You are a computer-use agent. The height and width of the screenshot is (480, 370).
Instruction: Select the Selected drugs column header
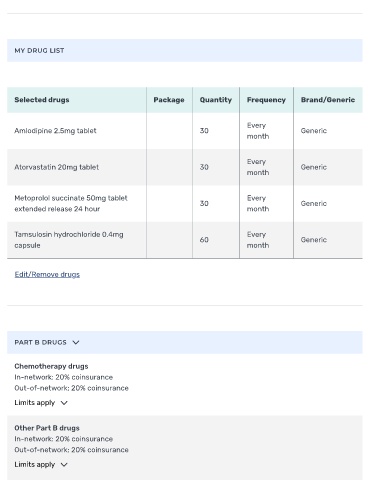[77, 100]
